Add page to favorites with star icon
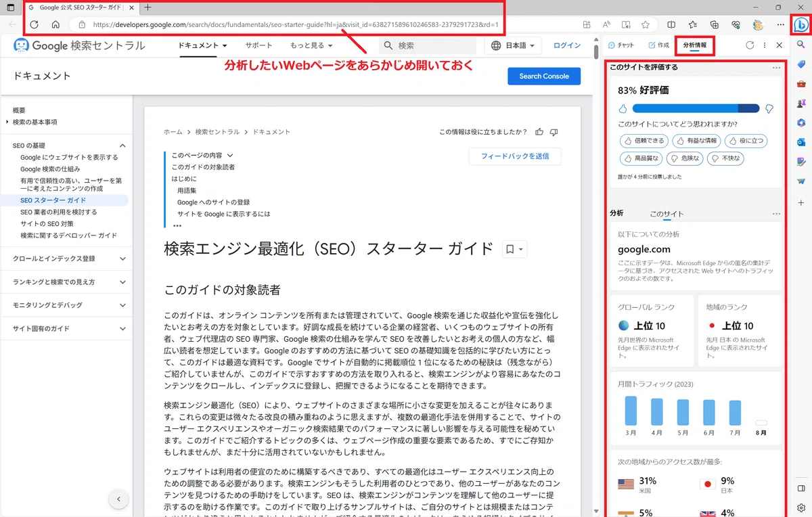Screen dimensions: 812x517 click(646, 24)
